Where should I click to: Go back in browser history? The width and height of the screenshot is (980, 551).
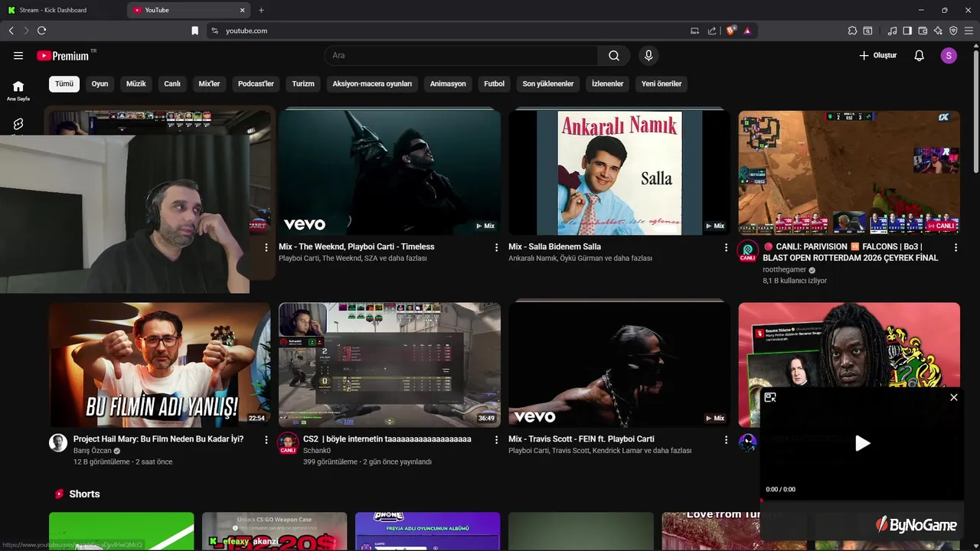(x=11, y=31)
